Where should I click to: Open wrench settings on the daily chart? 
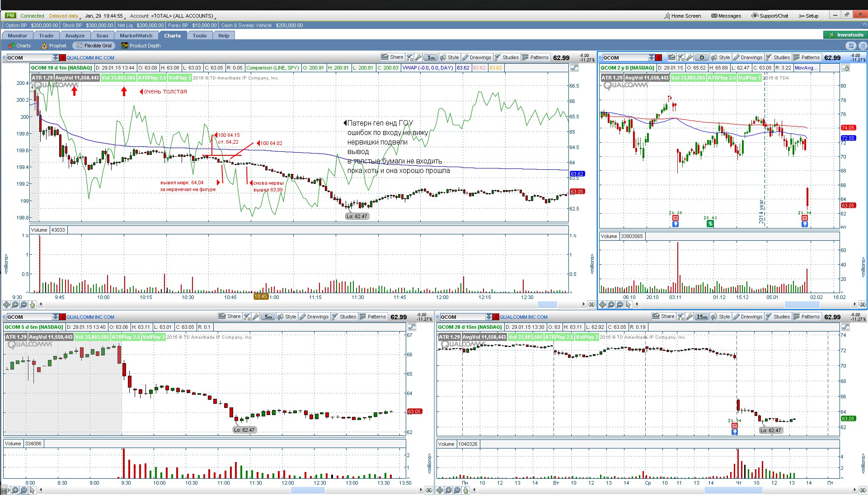690,57
